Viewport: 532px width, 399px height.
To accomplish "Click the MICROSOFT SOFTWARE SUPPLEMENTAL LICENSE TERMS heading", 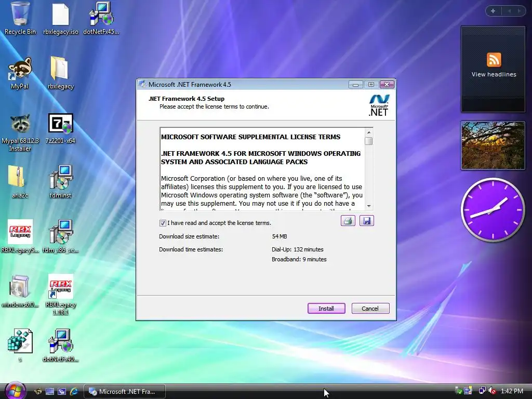I will click(251, 137).
